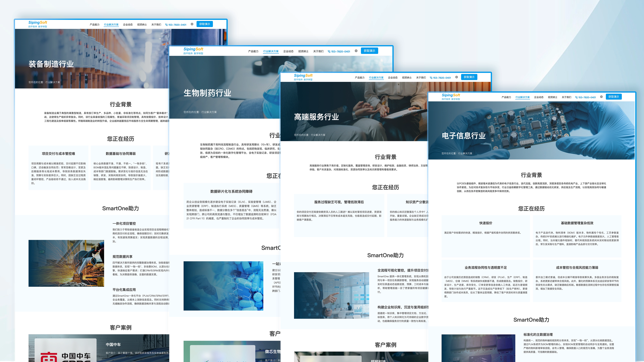Click globe language icon on 电子信息行业 page
The height and width of the screenshot is (362, 644).
pos(601,97)
